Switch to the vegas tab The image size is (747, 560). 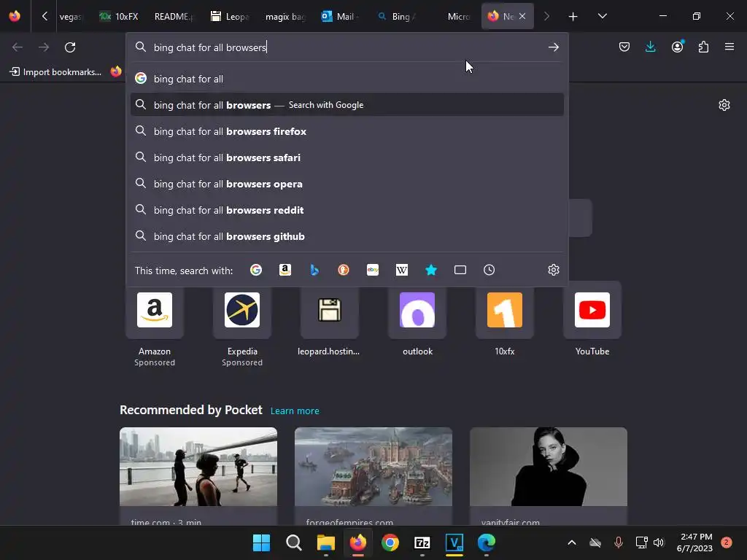(70, 17)
